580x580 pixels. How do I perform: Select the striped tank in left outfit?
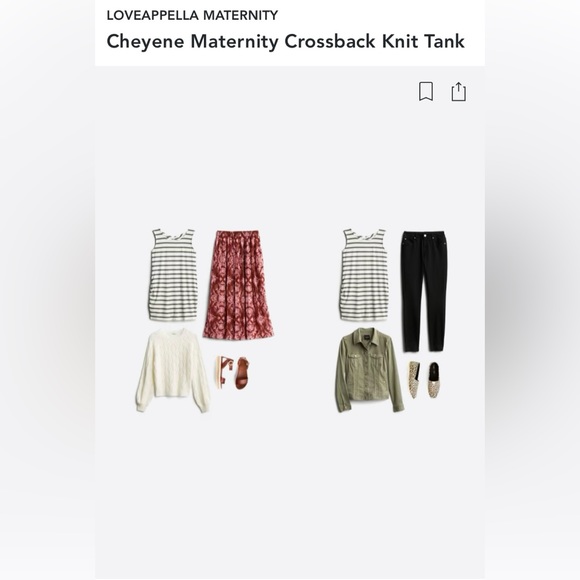click(172, 274)
